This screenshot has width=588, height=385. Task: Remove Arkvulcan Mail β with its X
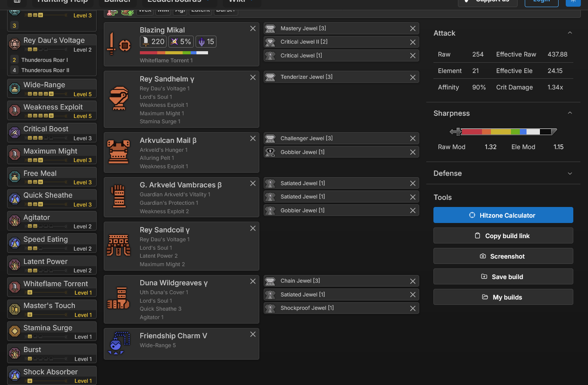pyautogui.click(x=253, y=138)
